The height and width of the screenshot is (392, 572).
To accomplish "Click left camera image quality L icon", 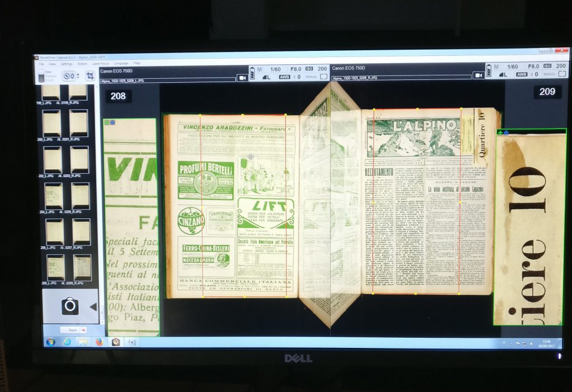I will (x=266, y=77).
